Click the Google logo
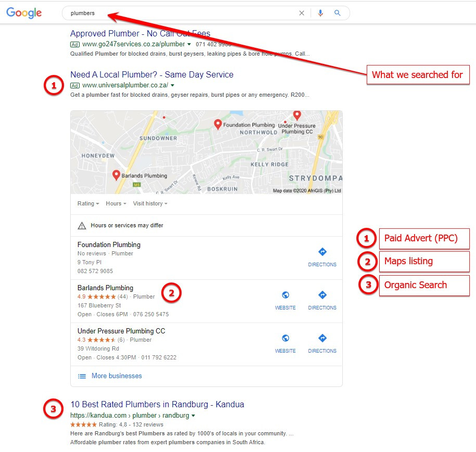Screen dimensions: 476x452 24,13
